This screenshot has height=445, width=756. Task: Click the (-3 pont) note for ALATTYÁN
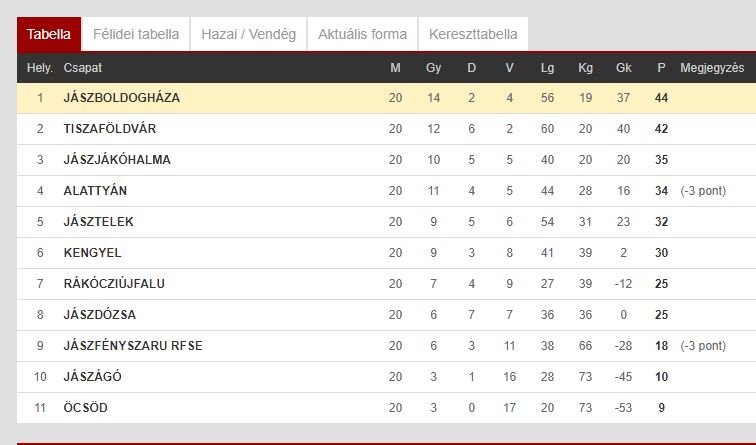[x=703, y=191]
